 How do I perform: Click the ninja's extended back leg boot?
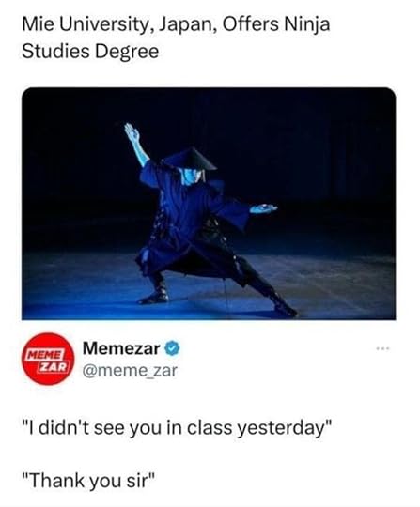[285, 307]
